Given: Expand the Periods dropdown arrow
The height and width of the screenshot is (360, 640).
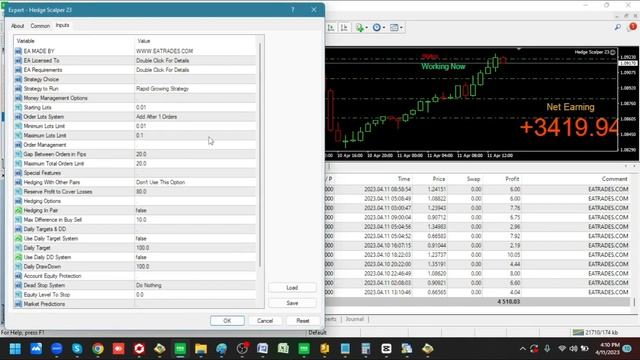Looking at the screenshot, I should tap(384, 28).
